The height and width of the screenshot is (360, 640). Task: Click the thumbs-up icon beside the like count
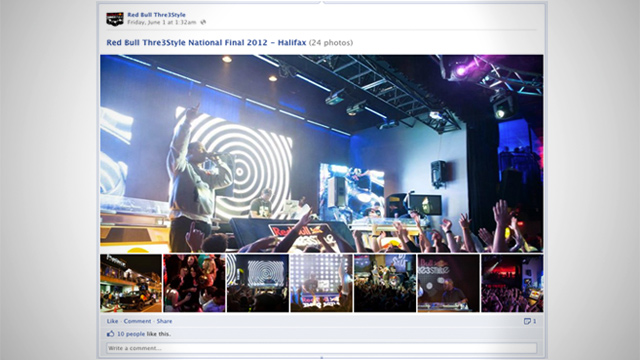tap(110, 334)
